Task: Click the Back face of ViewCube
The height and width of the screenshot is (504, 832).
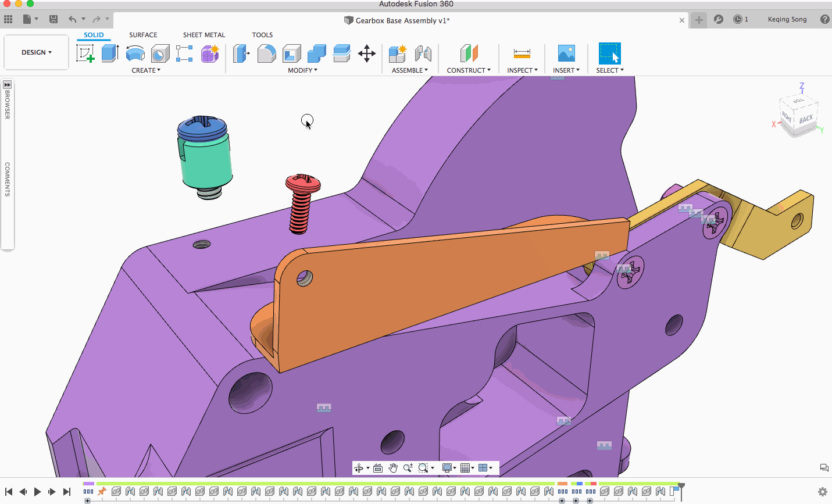Action: 806,120
